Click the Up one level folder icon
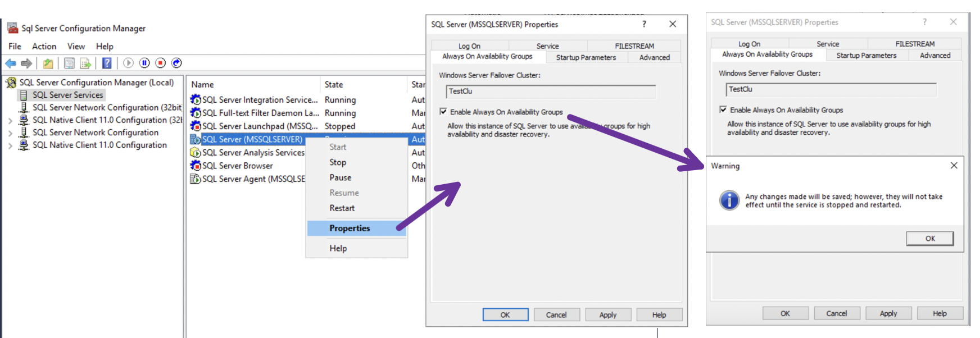The height and width of the screenshot is (338, 980). (x=48, y=63)
